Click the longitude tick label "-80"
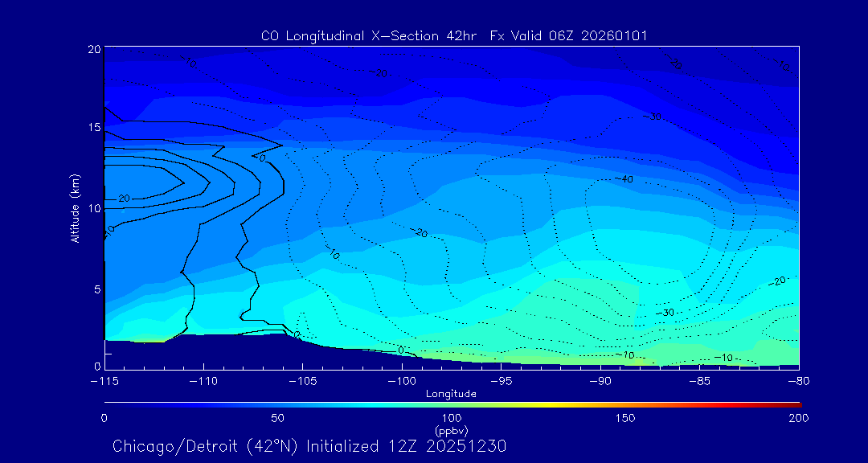Screen dimensions: 868x463 click(799, 382)
